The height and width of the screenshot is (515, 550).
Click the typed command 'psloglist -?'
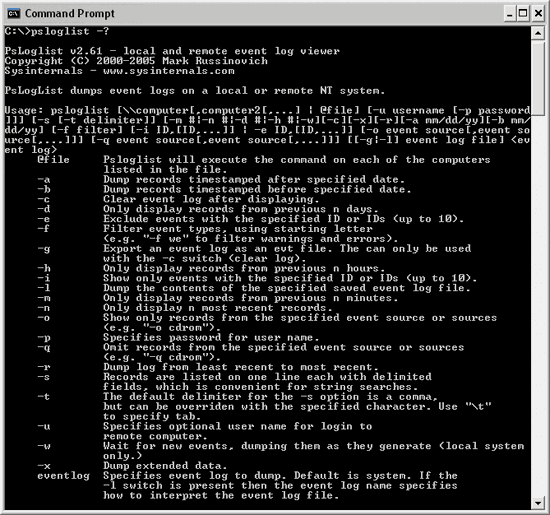(70, 31)
